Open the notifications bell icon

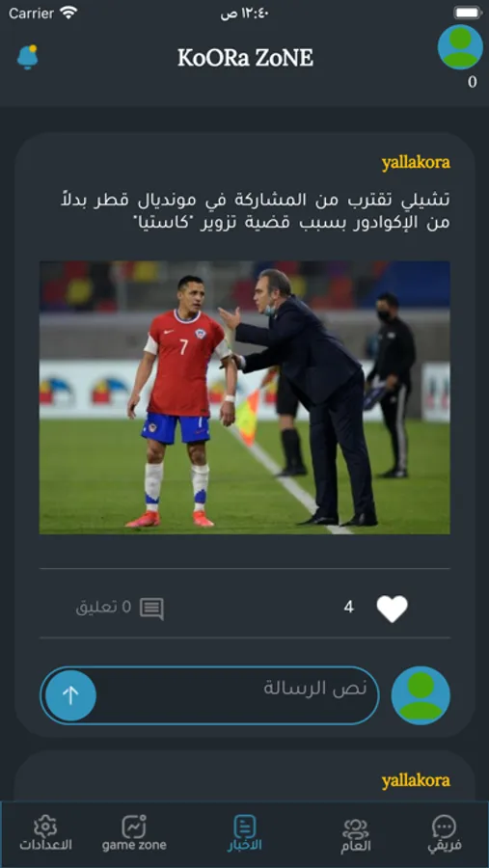coord(27,57)
